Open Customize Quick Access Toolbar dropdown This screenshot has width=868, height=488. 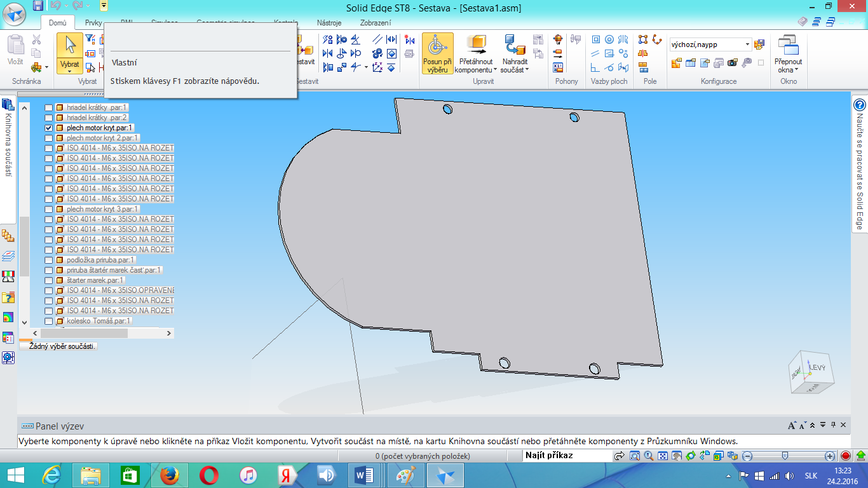coord(104,6)
